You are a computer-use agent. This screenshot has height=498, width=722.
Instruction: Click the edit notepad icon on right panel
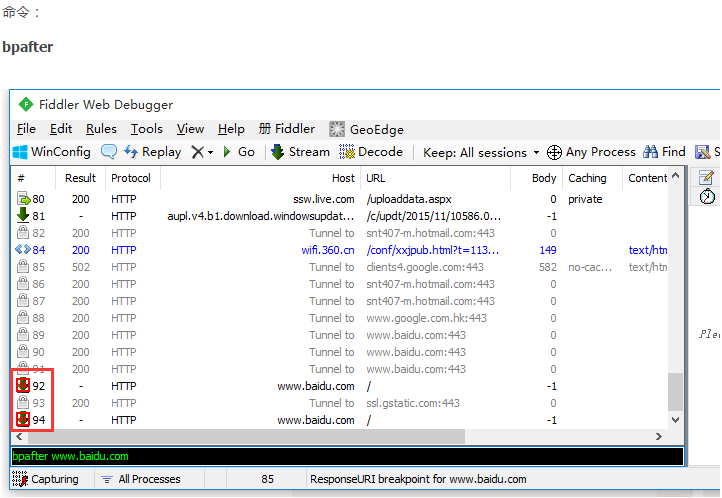tap(706, 177)
